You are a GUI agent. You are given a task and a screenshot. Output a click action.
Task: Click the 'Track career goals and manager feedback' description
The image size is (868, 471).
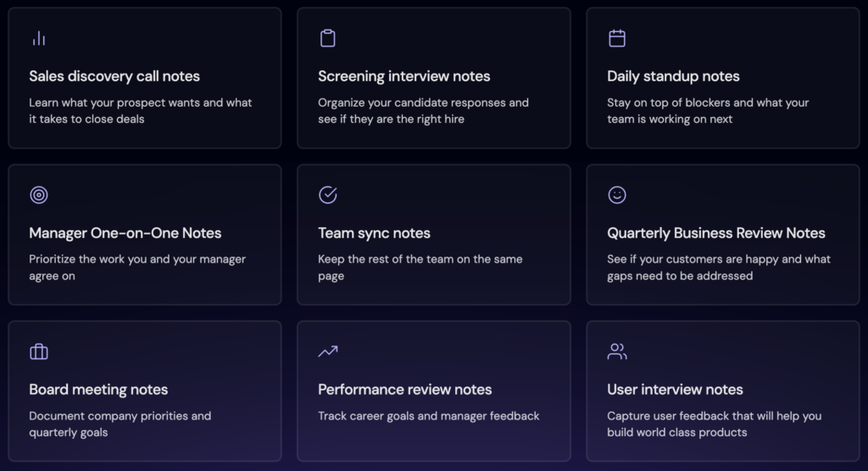[x=428, y=416]
